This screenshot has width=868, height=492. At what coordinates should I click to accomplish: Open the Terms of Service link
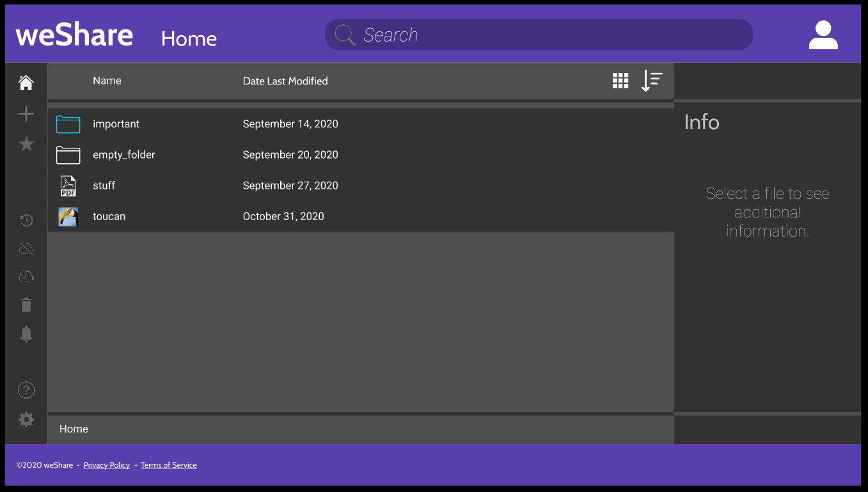[169, 465]
